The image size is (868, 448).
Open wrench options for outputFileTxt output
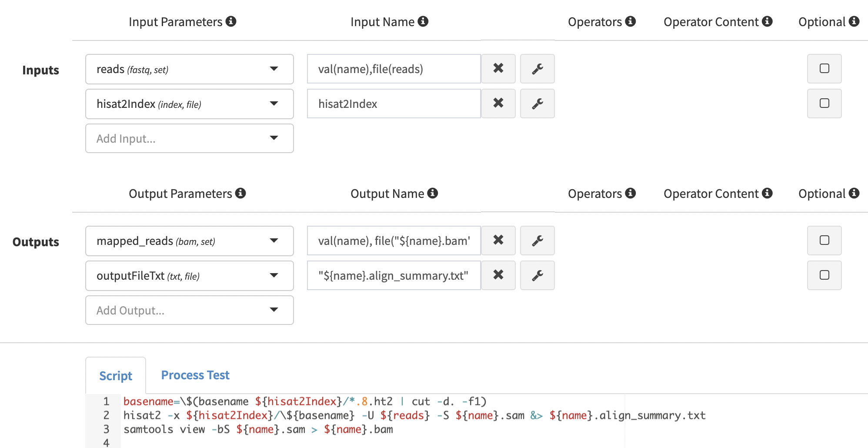pos(537,275)
